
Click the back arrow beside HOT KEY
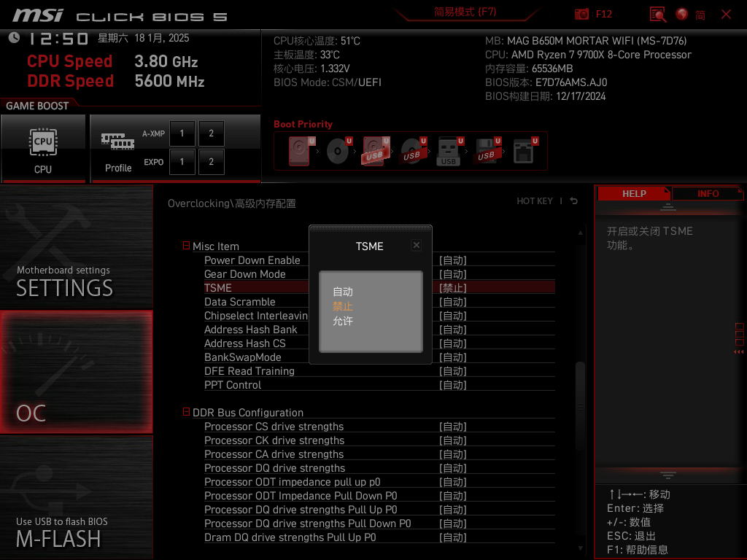(x=574, y=201)
